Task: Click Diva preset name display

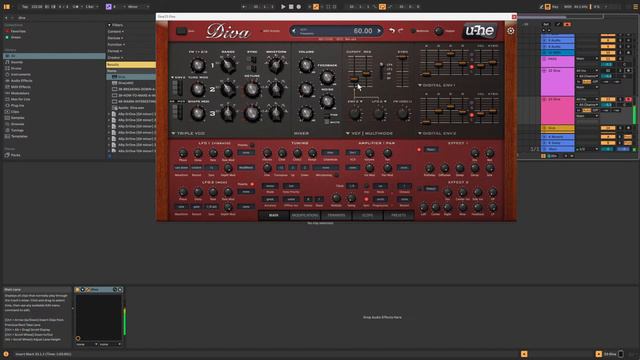Action: click(336, 31)
